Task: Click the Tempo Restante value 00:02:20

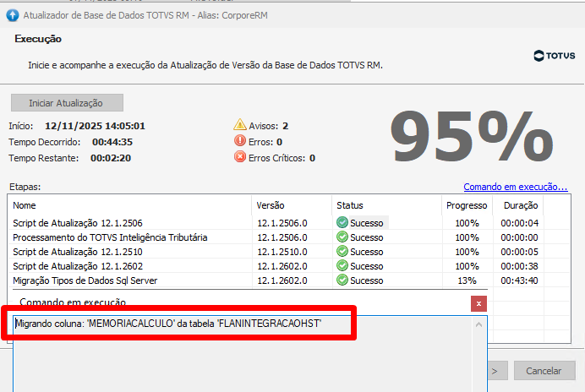Action: pos(111,158)
